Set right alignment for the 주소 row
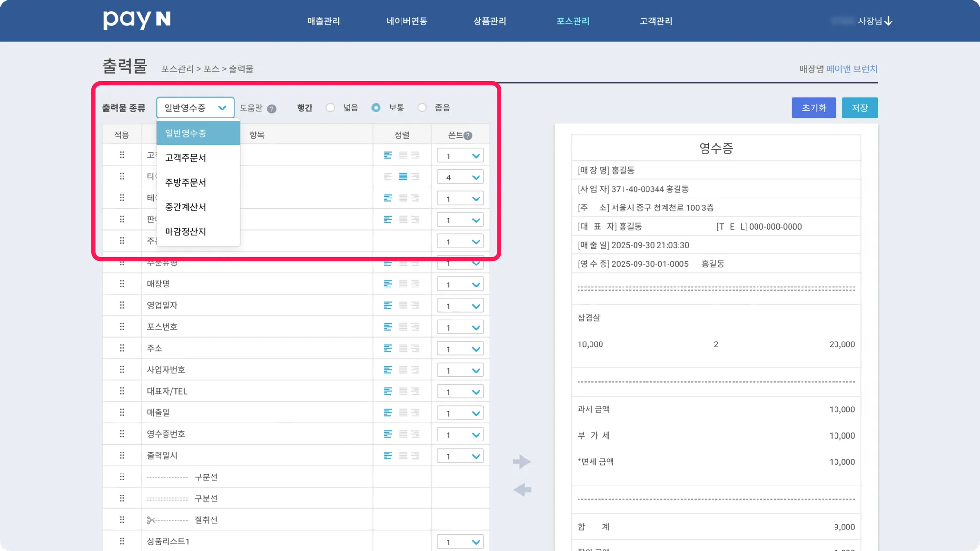Viewport: 980px width, 551px height. pos(415,348)
